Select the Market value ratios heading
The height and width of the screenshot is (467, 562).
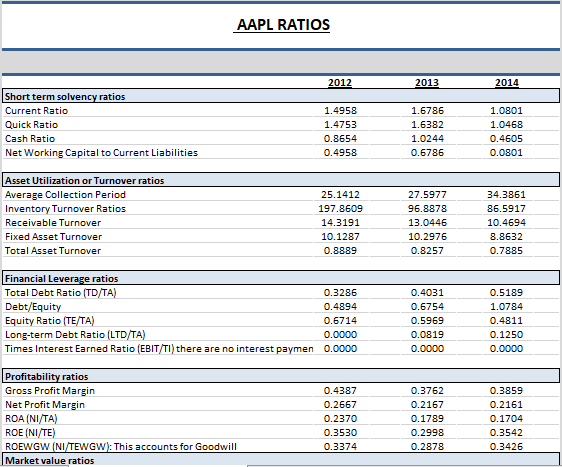[50, 461]
